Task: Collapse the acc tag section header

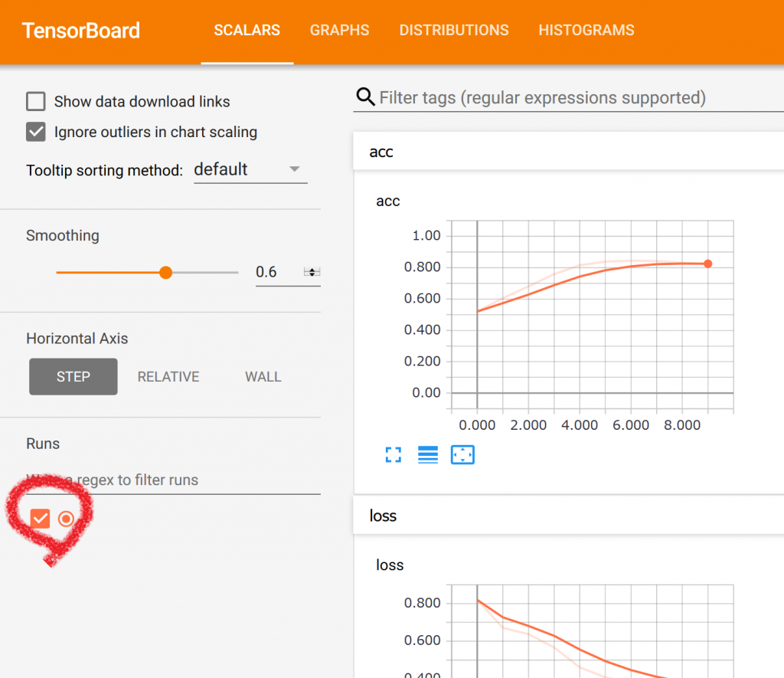Action: (569, 152)
